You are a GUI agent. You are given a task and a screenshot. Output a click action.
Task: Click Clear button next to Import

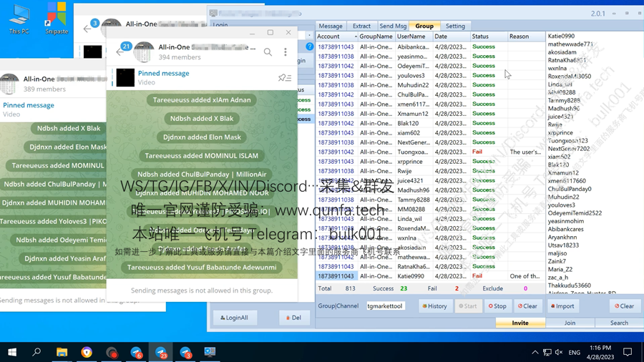click(624, 305)
